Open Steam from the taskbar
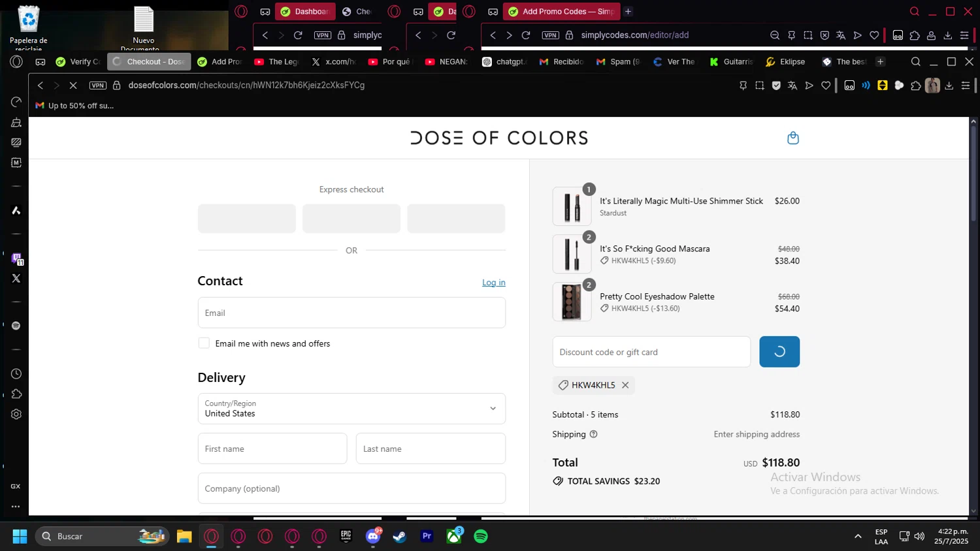 tap(399, 536)
